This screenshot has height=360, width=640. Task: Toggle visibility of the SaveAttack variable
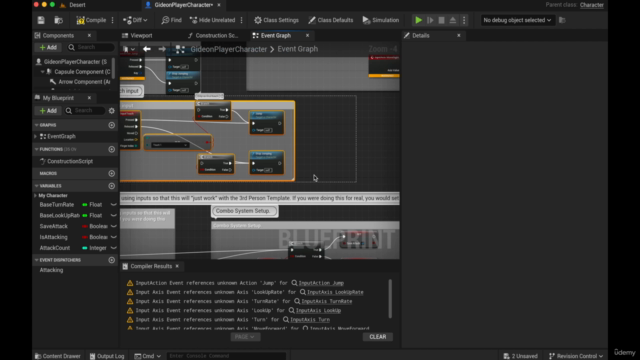[x=113, y=226]
